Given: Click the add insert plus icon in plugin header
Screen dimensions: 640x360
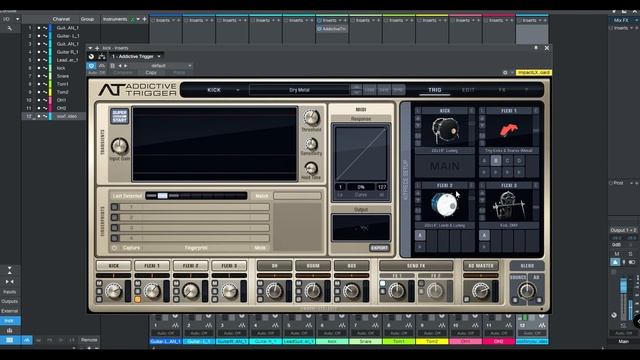Looking at the screenshot, I should pyautogui.click(x=97, y=48).
